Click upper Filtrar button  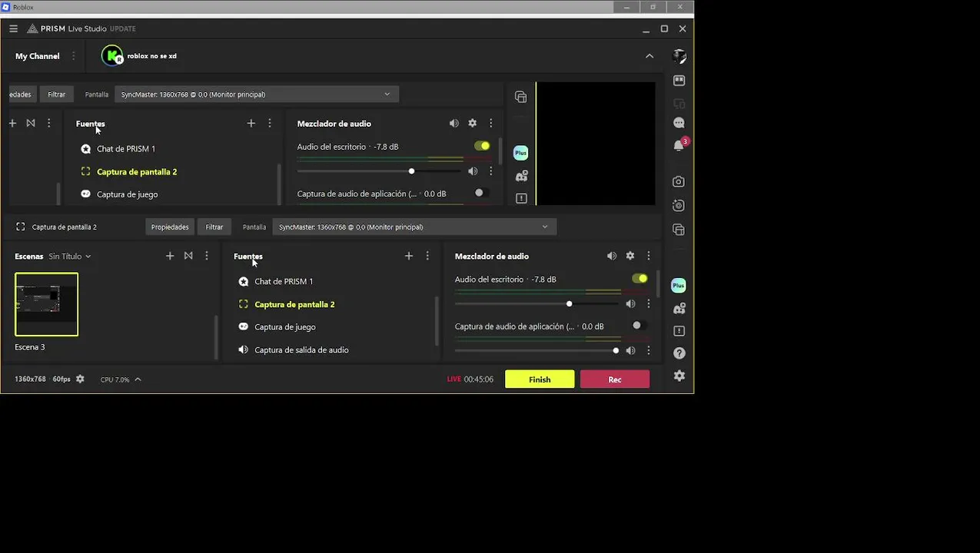[x=57, y=94]
